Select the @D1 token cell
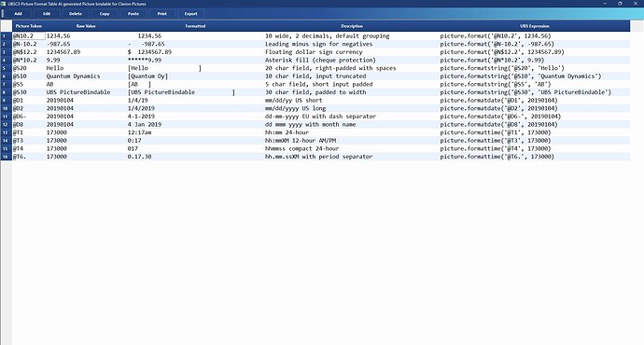 pos(29,100)
